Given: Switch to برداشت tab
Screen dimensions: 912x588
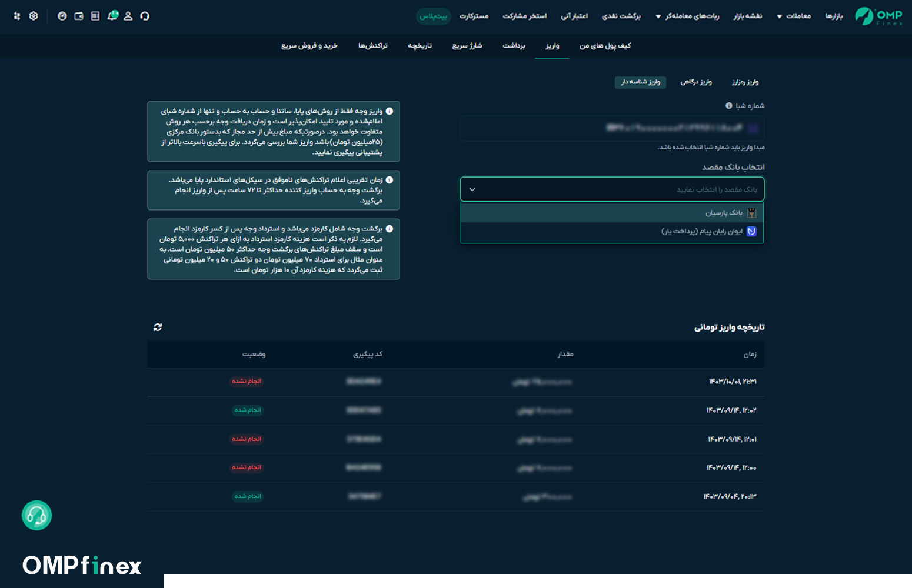Looking at the screenshot, I should coord(514,45).
